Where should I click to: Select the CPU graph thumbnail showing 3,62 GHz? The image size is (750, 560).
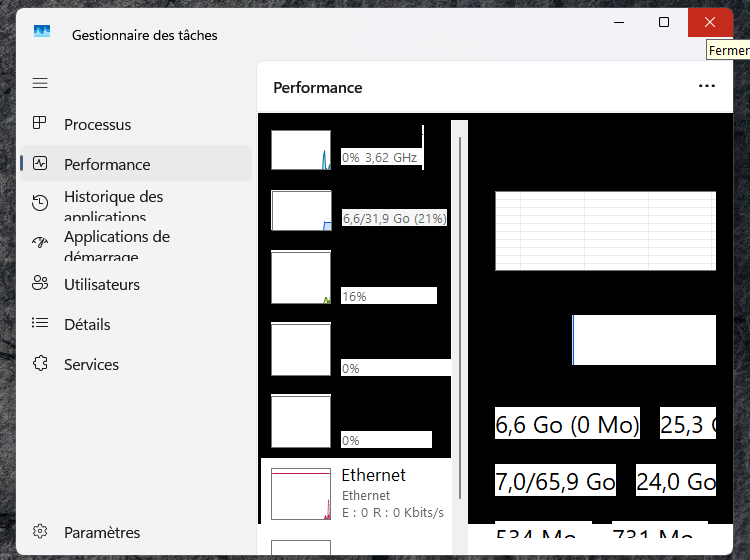point(301,150)
